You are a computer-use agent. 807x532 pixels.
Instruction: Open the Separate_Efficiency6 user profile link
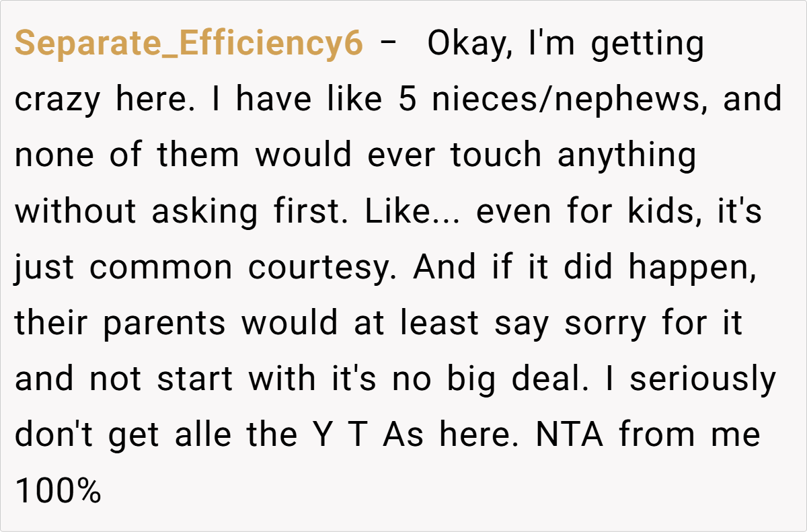(x=189, y=44)
